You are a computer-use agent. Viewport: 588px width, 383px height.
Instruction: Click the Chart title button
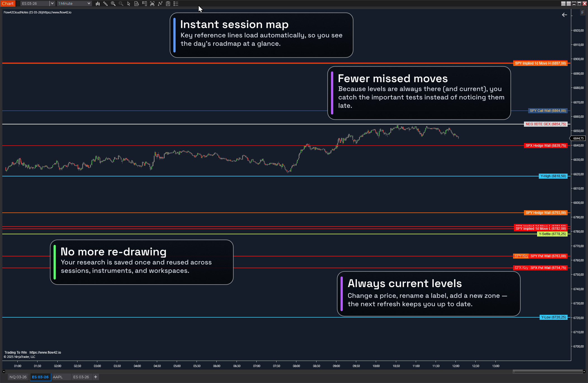pyautogui.click(x=8, y=4)
